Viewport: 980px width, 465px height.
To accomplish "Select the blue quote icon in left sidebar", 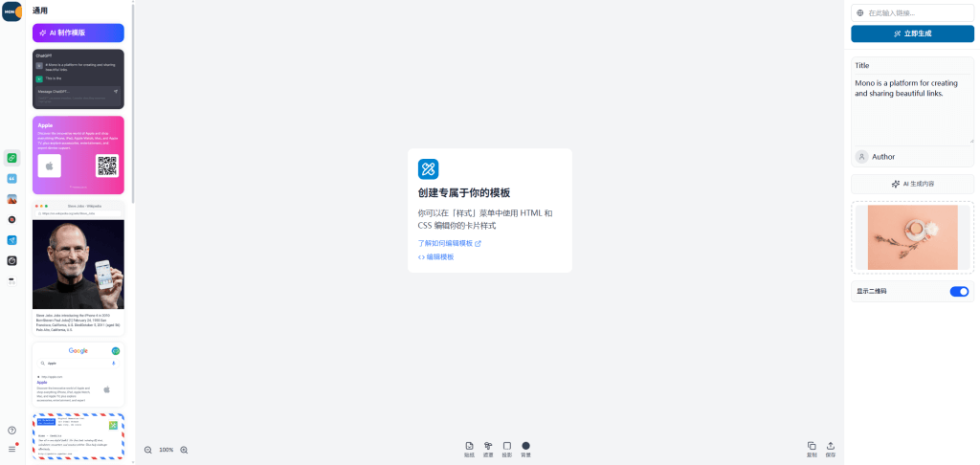I will click(x=12, y=178).
